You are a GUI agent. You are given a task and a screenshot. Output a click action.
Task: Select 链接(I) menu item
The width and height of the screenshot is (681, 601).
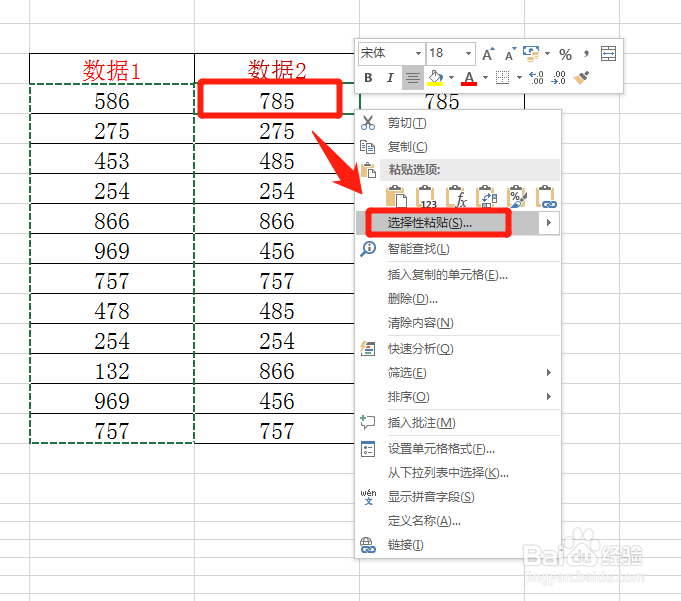[x=458, y=545]
